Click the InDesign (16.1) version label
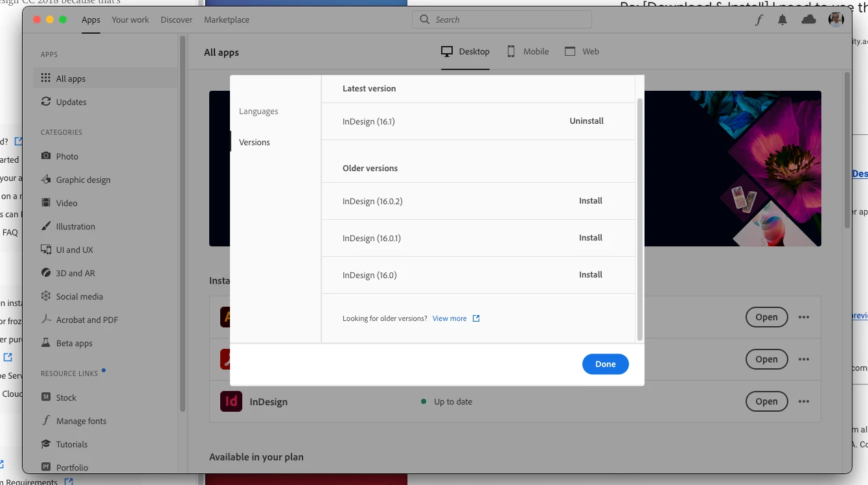Screen dimensions: 868x485 [x=369, y=121]
